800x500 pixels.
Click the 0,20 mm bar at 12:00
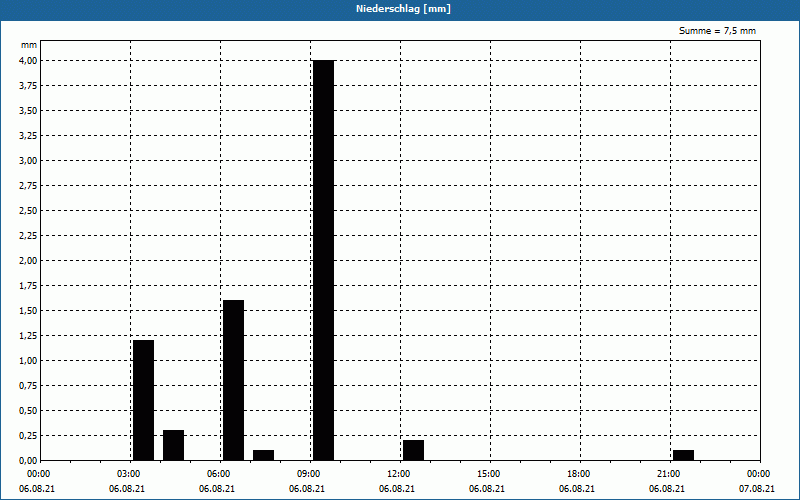point(414,450)
